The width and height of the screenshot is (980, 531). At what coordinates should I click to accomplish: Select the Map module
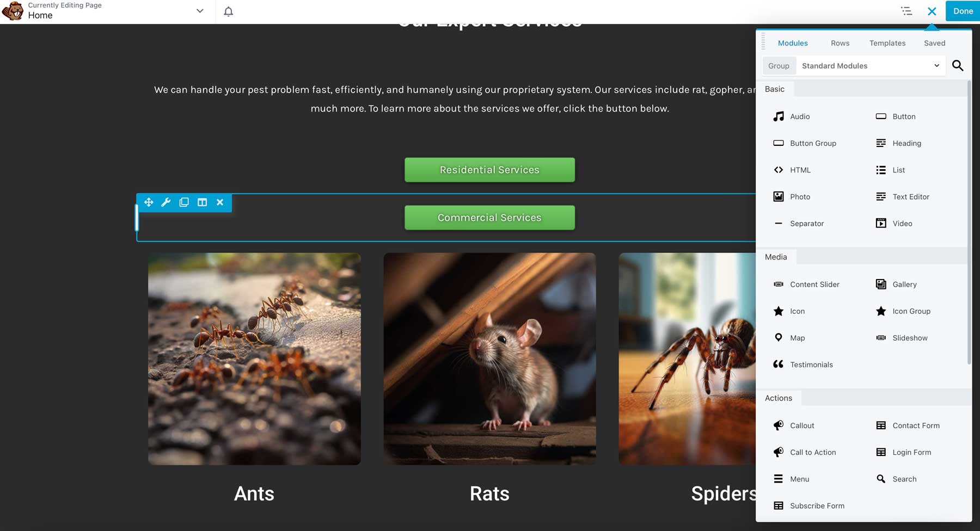798,337
